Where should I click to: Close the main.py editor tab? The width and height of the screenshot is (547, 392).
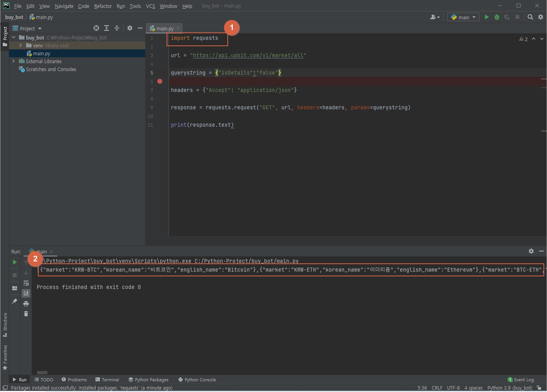[x=178, y=28]
